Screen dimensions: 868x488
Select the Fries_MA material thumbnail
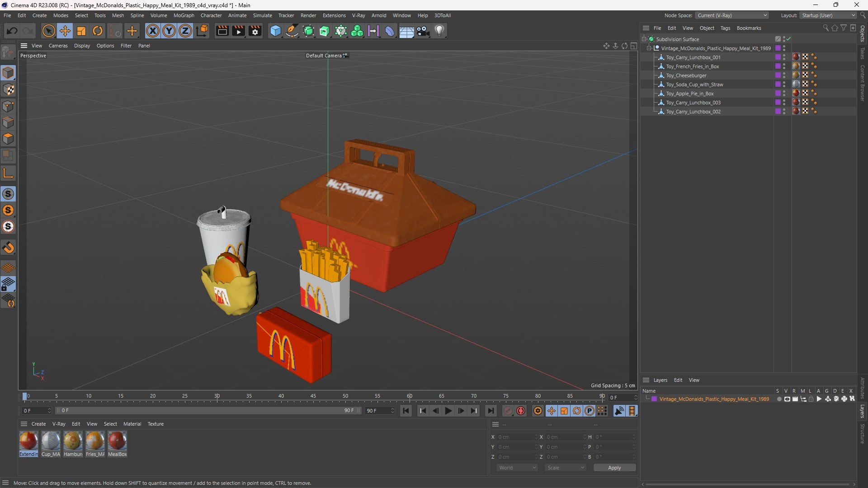[x=95, y=441]
